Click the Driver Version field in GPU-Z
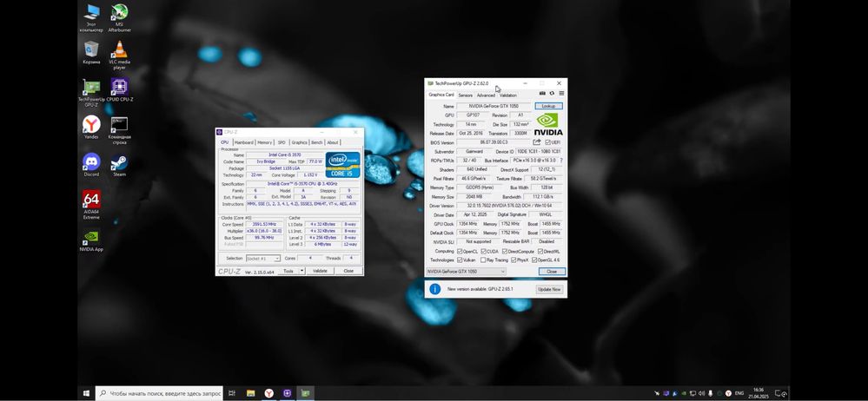 click(510, 206)
